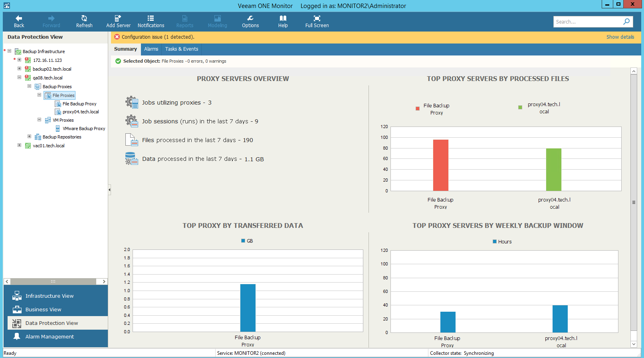Open Notifications settings

pos(151,22)
